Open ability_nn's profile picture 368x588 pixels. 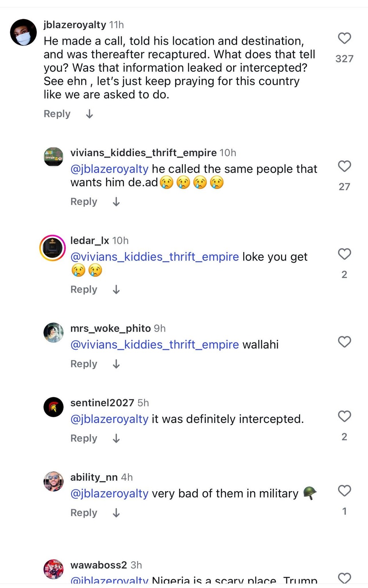point(54,481)
